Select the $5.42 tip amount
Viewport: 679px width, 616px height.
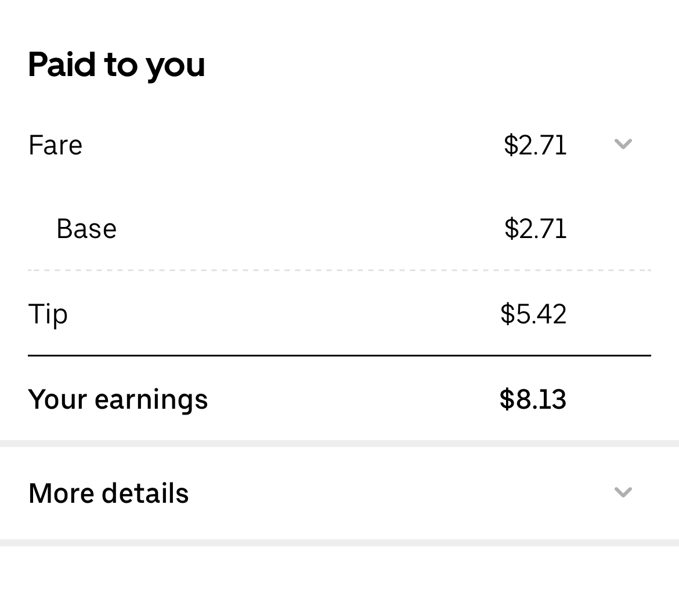pos(533,314)
